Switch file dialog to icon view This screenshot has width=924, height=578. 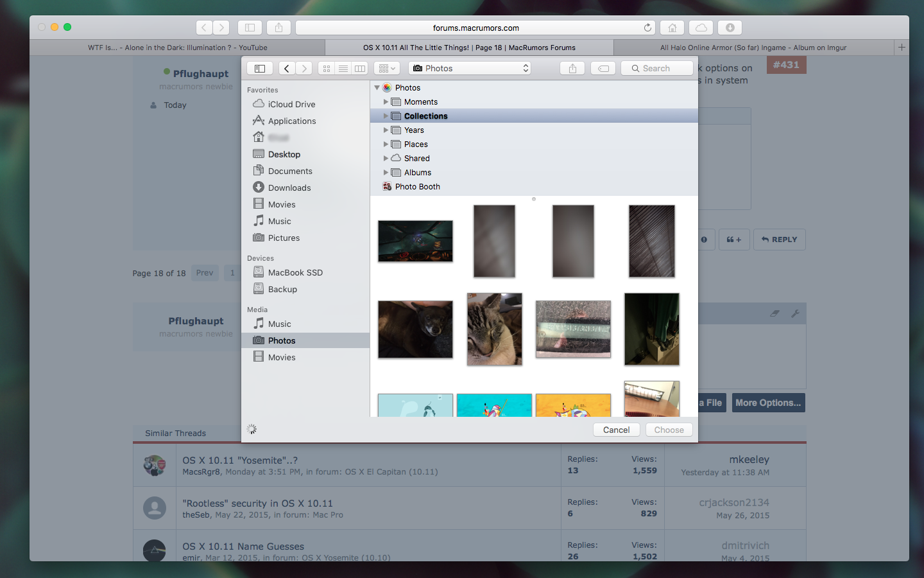pos(327,68)
